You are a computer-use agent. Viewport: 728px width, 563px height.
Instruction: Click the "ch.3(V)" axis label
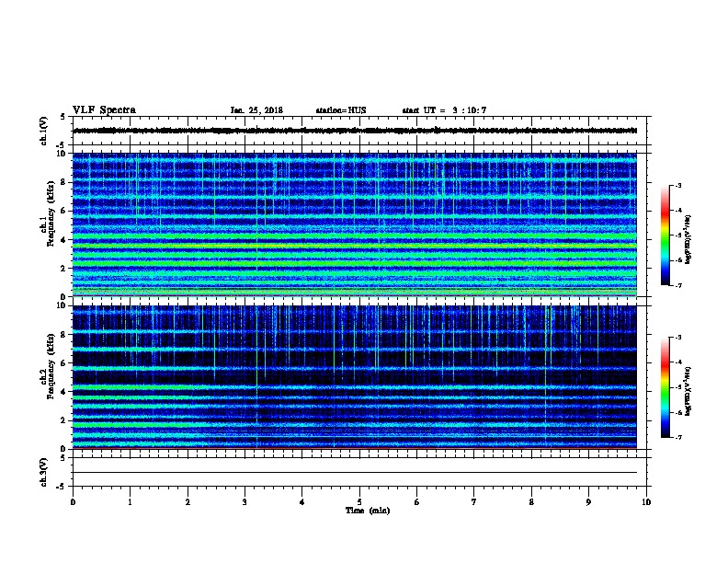43,472
